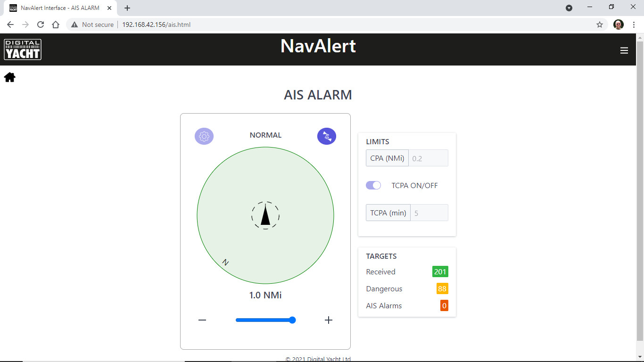Open the hamburger menu in NavAlert header
Viewport: 644px width, 362px height.
coord(624,50)
